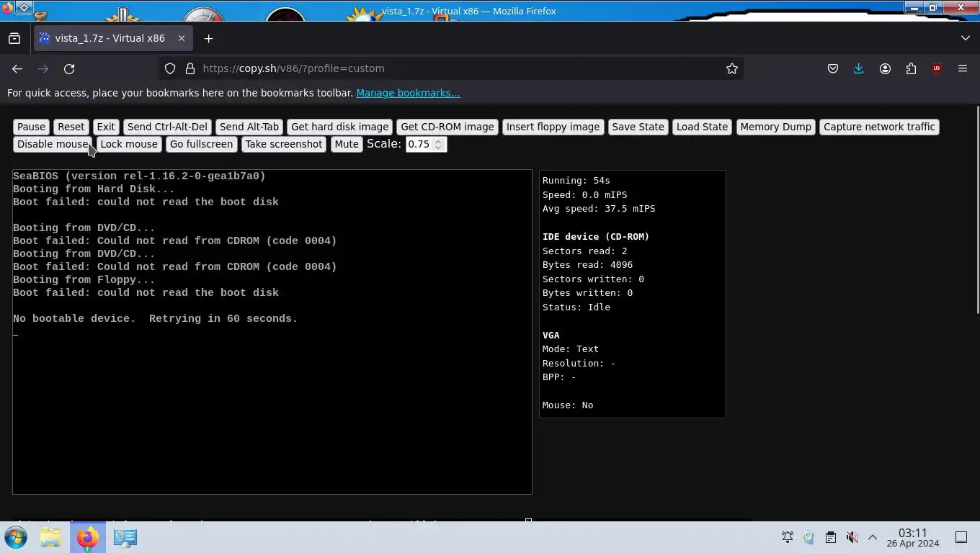
Task: Open Firefox application hamburger menu
Action: (x=963, y=68)
